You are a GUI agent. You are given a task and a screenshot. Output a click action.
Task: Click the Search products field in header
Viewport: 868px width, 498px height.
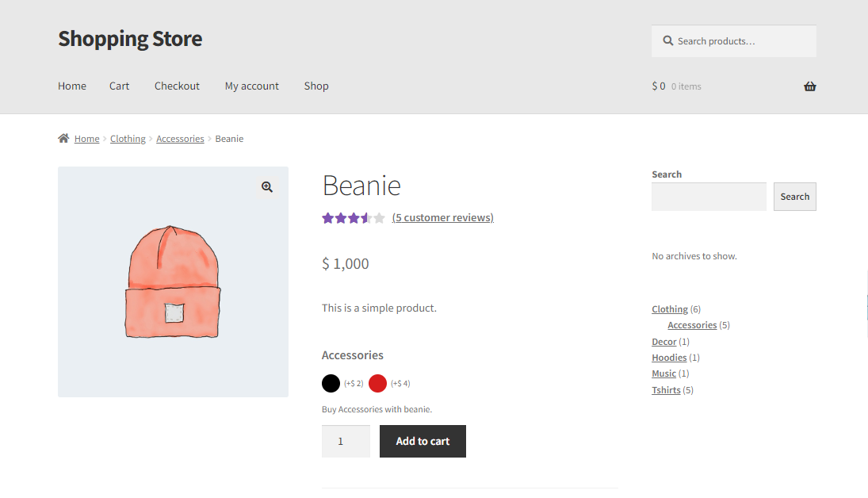point(733,41)
